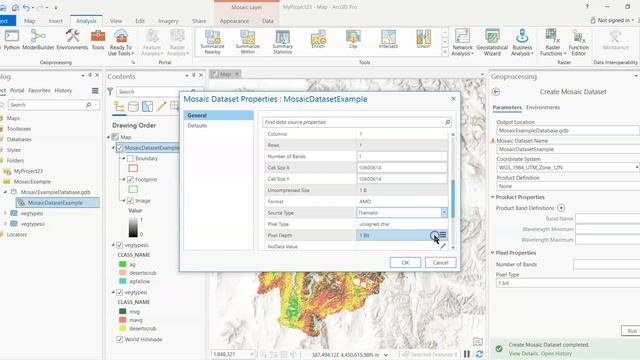The height and width of the screenshot is (360, 640).
Task: Switch Contents to List By Drawing Order
Action: pos(119,107)
